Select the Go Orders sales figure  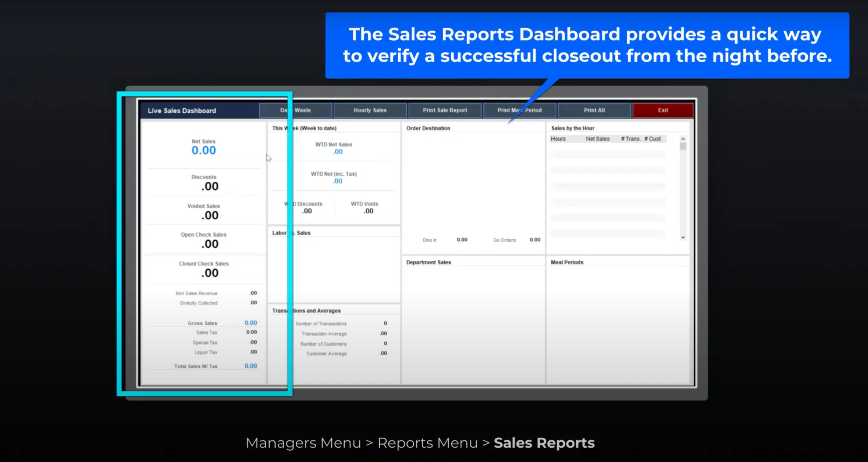click(x=535, y=239)
